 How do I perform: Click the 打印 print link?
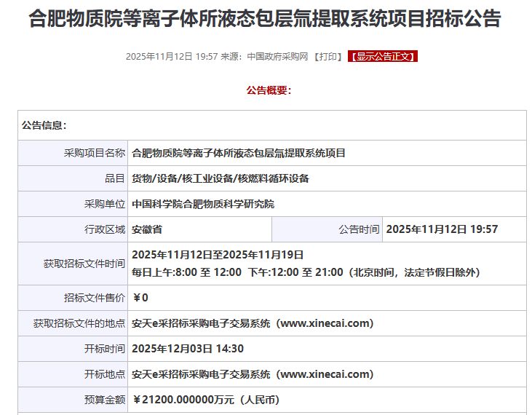[327, 56]
